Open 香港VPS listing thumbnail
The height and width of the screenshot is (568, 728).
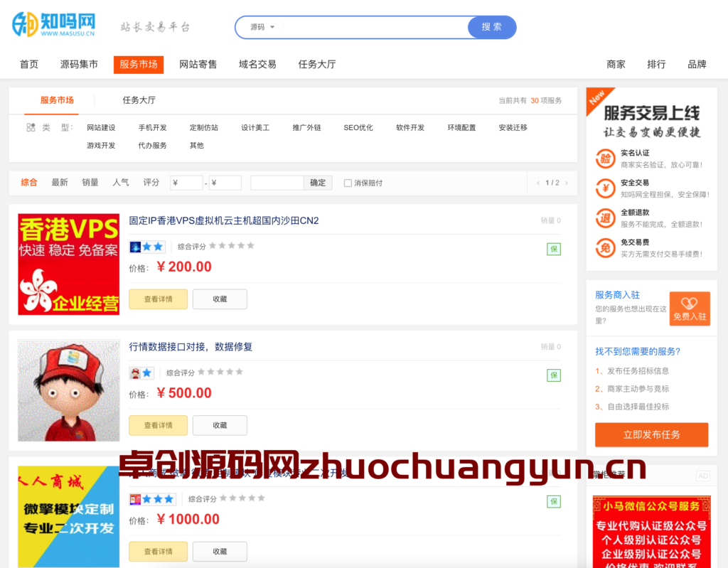(69, 264)
